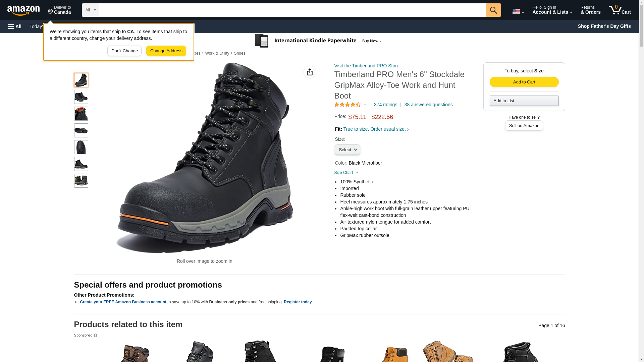Open Returns & Orders
This screenshot has width=644, height=362.
(x=590, y=10)
